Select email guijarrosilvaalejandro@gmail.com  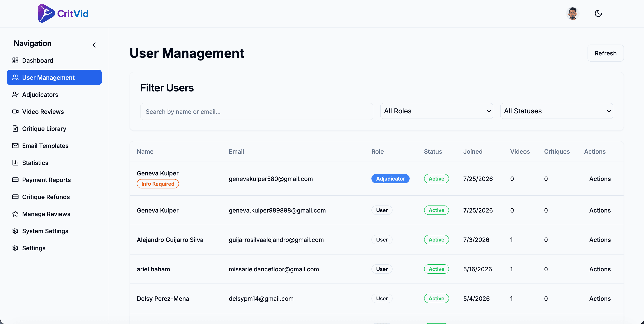(x=276, y=240)
